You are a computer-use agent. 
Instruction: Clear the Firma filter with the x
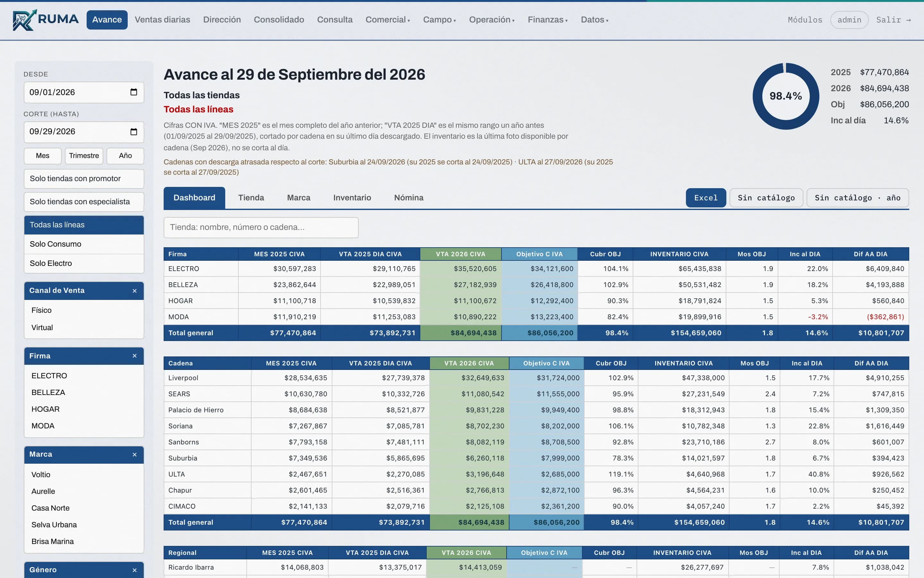[134, 356]
